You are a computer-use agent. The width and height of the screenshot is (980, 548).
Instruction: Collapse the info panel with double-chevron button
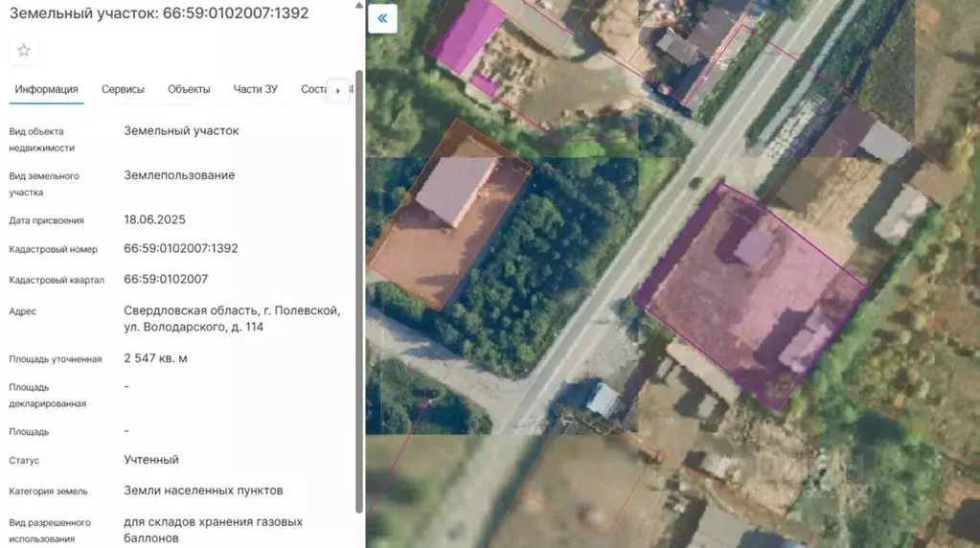(x=382, y=19)
